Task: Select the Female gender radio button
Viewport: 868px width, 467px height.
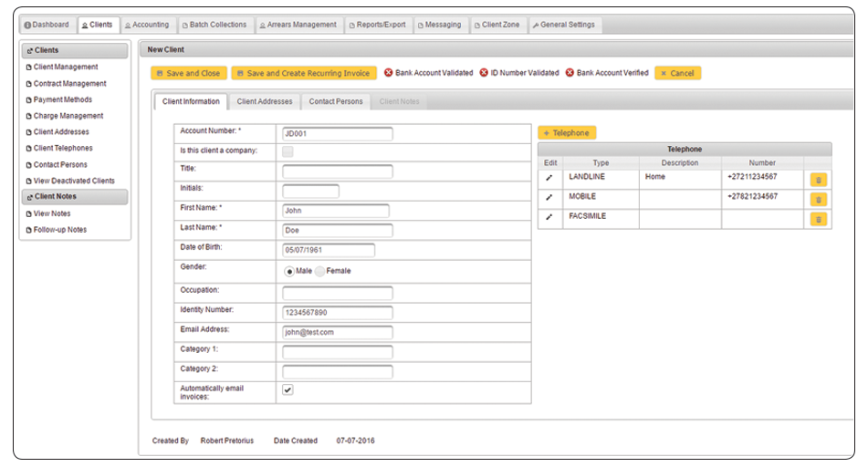Action: (320, 271)
